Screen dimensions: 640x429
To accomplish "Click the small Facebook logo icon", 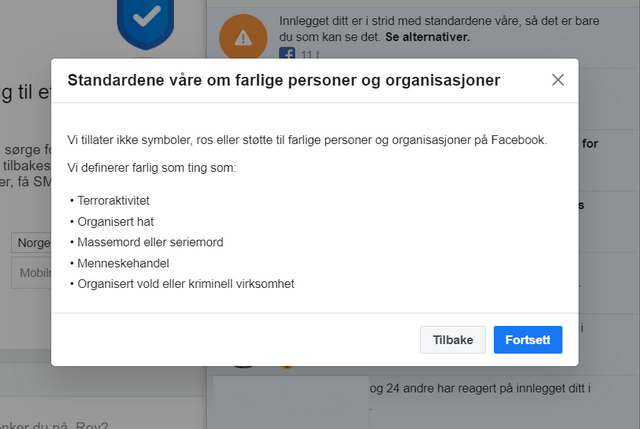I will click(x=287, y=53).
